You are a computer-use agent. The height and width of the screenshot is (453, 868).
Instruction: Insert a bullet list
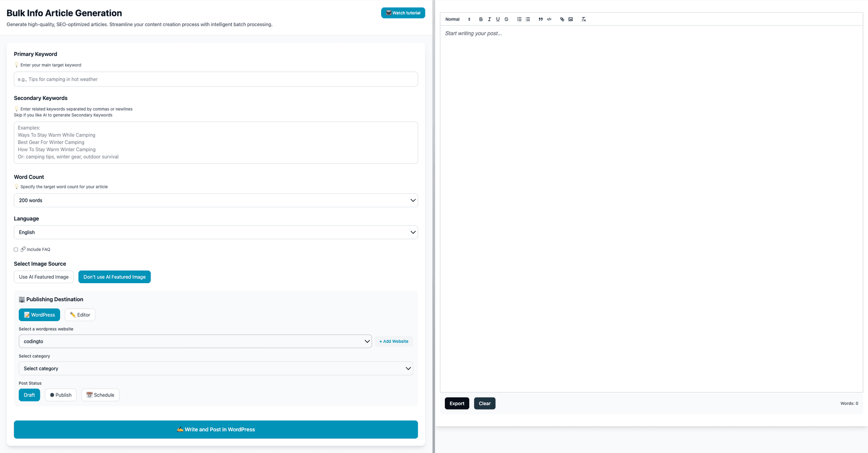point(528,19)
